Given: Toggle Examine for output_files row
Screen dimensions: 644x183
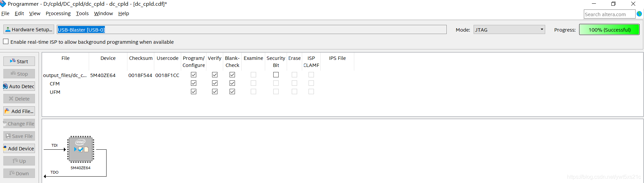Looking at the screenshot, I should tap(253, 75).
